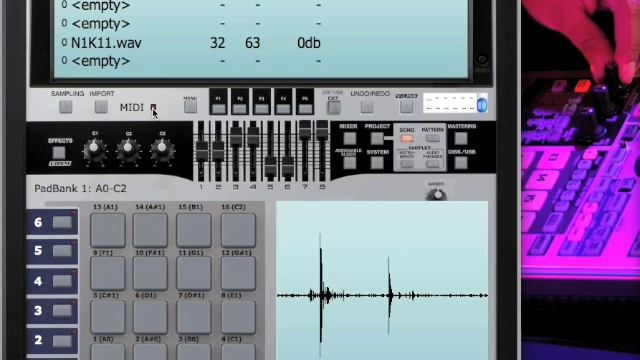Click the UNDO/REDO button
The image size is (640, 360).
coord(367,107)
